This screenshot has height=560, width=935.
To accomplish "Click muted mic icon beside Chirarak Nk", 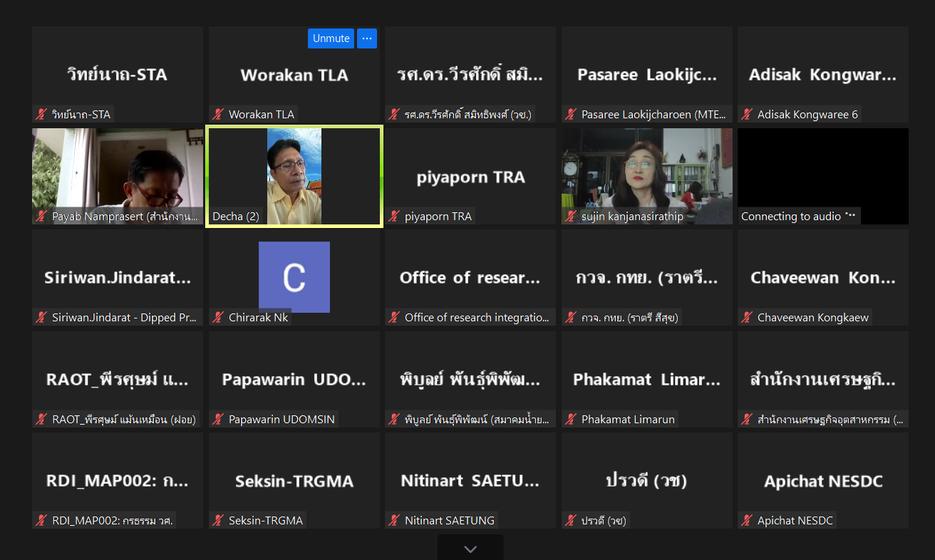I will click(219, 318).
